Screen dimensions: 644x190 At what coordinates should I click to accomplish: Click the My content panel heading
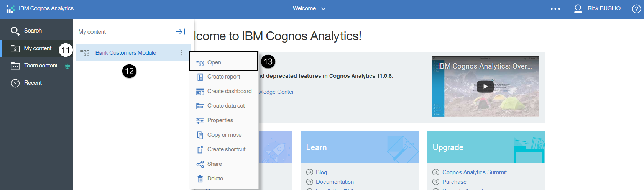(92, 32)
